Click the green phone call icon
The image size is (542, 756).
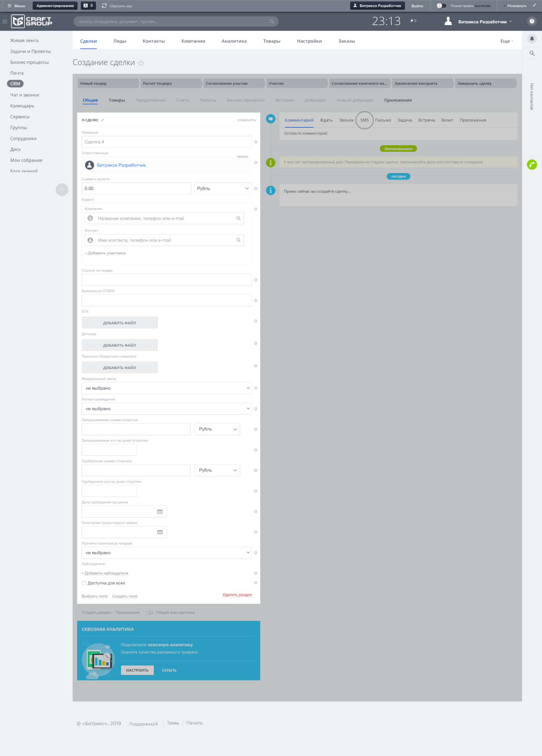pos(532,165)
